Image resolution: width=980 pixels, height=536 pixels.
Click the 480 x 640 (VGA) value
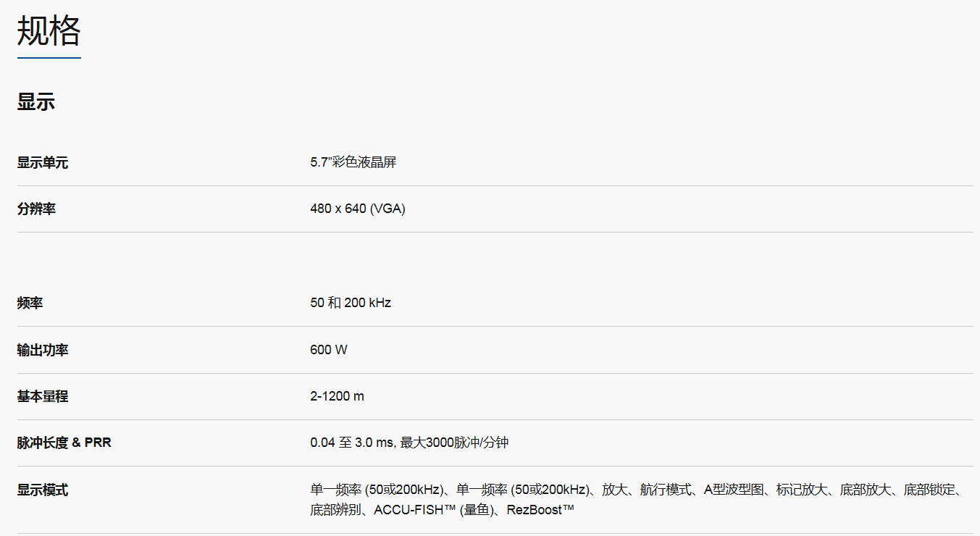pyautogui.click(x=357, y=209)
